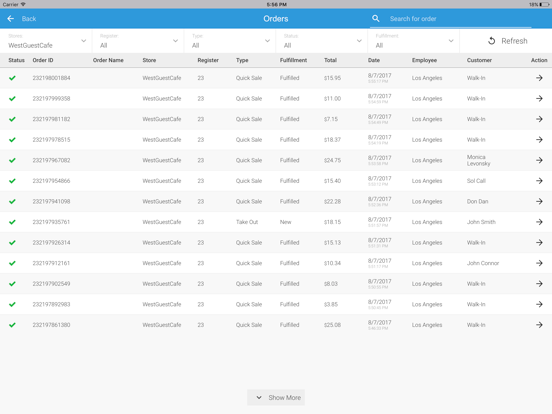Open the Register filter dropdown

[138, 41]
